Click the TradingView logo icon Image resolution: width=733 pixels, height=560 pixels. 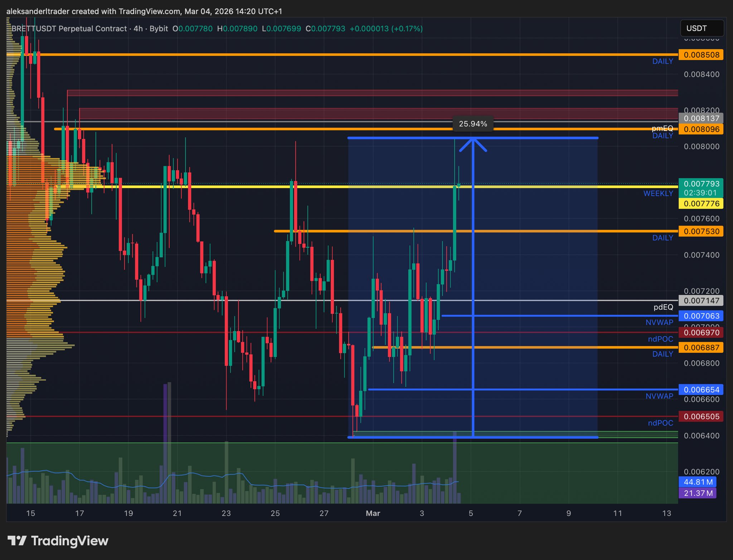pyautogui.click(x=17, y=541)
